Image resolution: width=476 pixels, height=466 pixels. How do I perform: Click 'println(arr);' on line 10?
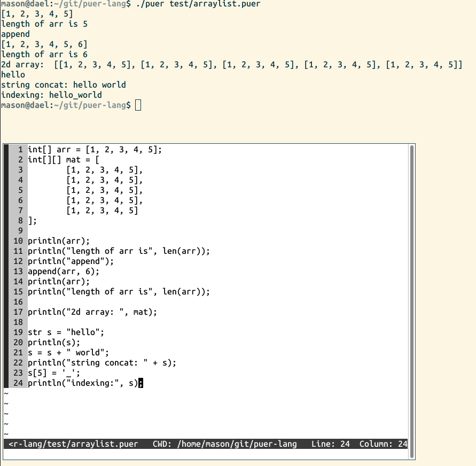(59, 241)
